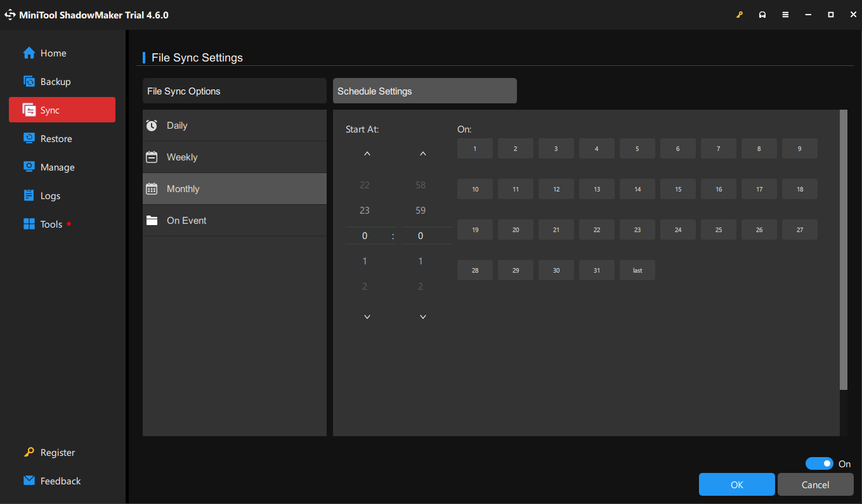862x504 pixels.
Task: Open the Restore section icon
Action: point(29,139)
